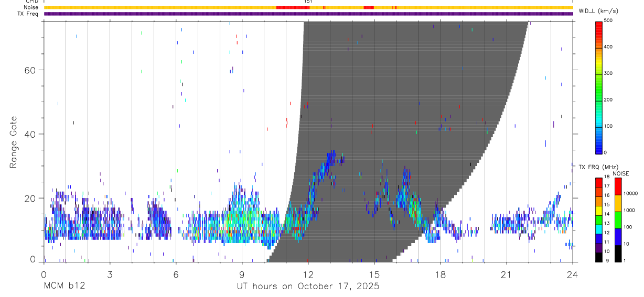Click the cyan segment of the TX FRQ scale
Viewport: 644px width, 297px height.
[x=599, y=229]
